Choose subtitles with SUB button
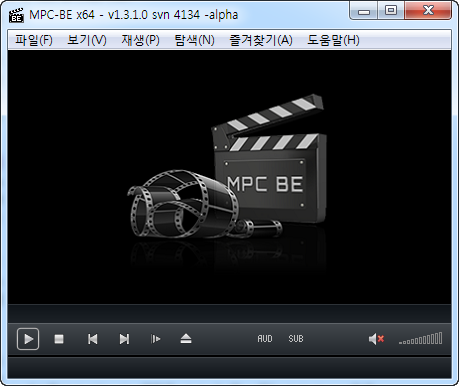Screen dimensions: 459x386 pos(296,339)
